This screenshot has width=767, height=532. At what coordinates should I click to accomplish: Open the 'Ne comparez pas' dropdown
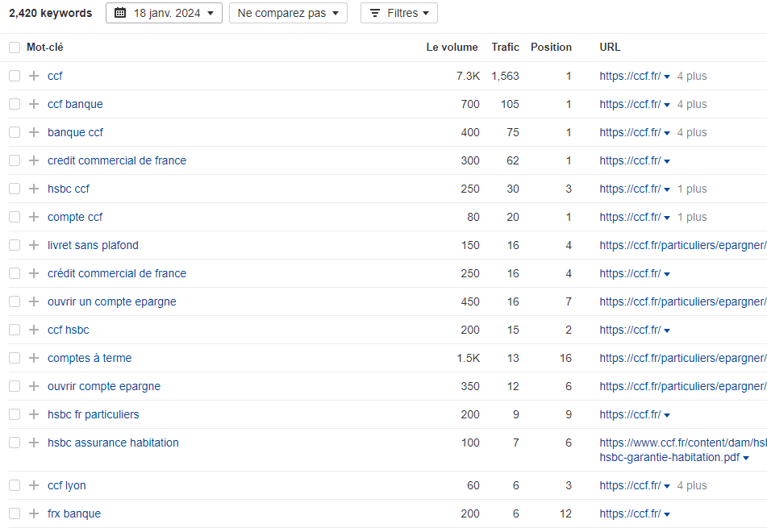coord(288,13)
